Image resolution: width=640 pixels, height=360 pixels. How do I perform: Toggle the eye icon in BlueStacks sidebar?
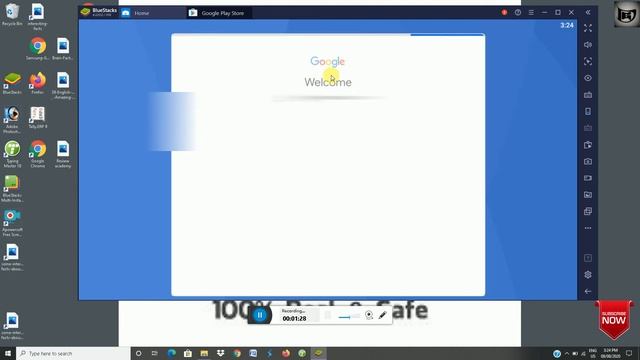pyautogui.click(x=588, y=78)
